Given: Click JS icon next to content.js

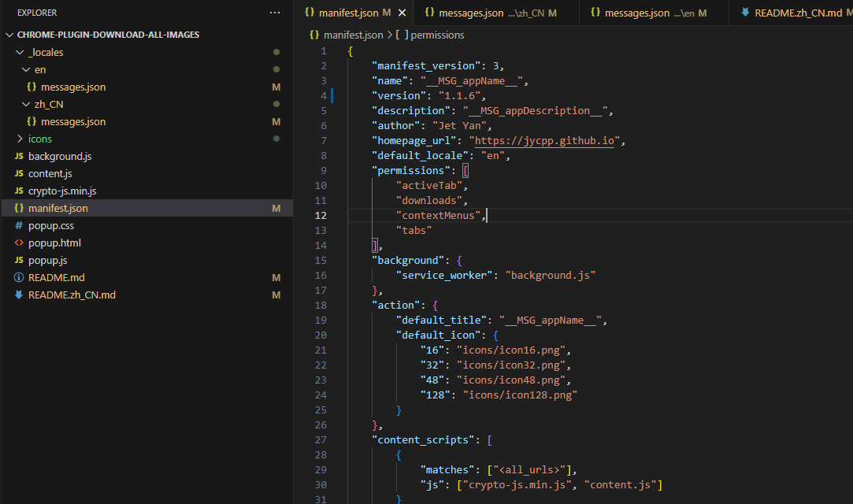Looking at the screenshot, I should (19, 173).
